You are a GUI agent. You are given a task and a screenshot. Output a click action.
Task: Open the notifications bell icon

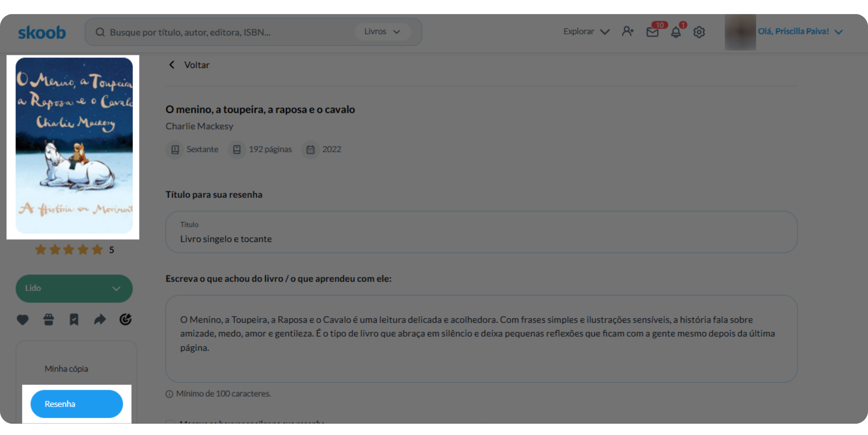pyautogui.click(x=676, y=32)
